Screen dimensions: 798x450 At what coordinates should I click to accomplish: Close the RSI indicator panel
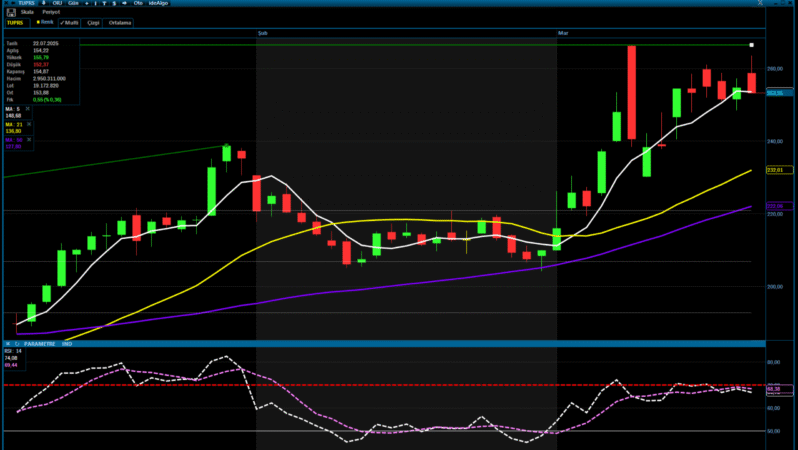coord(5,343)
